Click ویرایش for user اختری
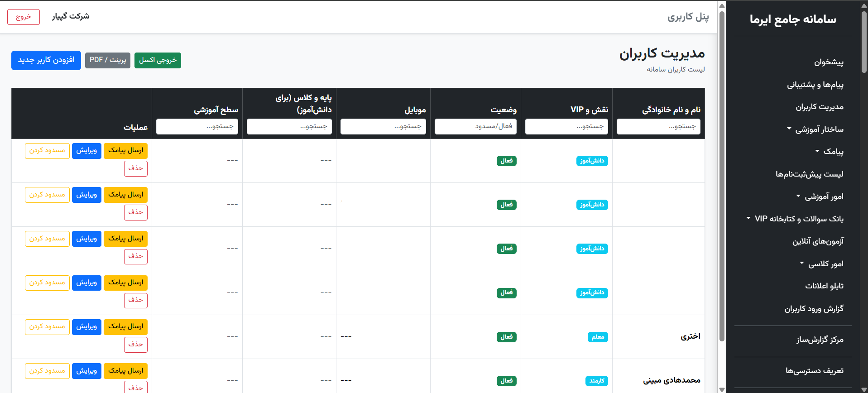This screenshot has height=393, width=868. point(86,326)
